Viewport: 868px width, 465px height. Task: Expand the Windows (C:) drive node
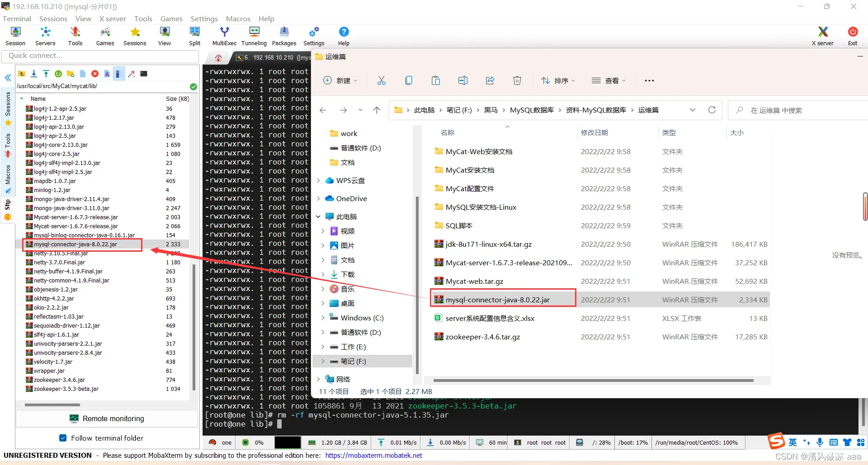323,318
